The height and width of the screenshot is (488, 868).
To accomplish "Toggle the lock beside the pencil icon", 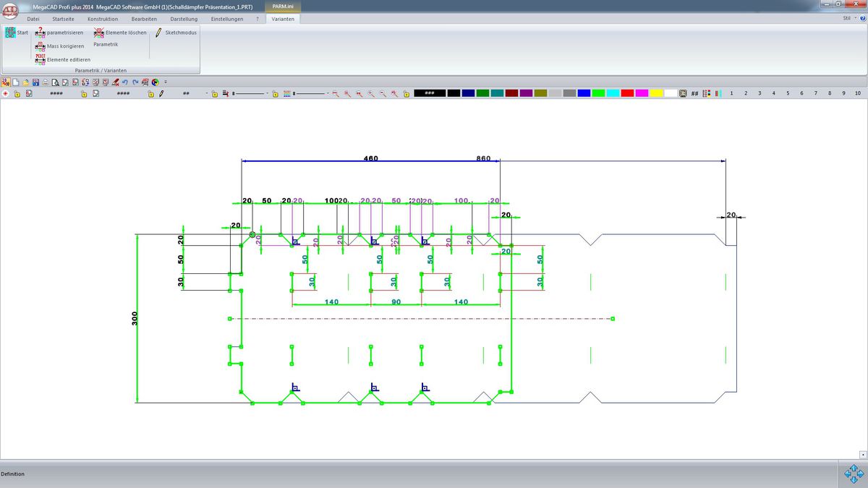I will click(x=152, y=94).
